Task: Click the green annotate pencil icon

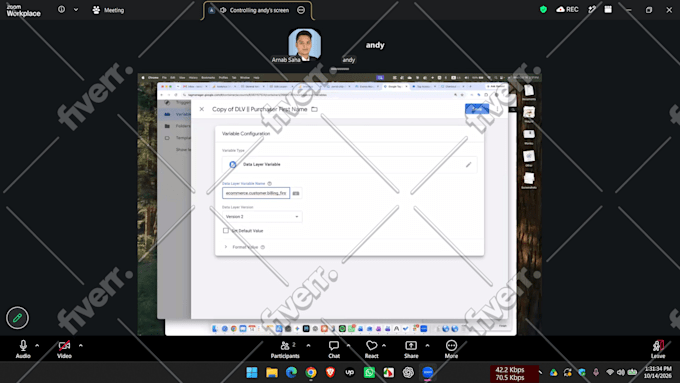Action: coord(17,318)
